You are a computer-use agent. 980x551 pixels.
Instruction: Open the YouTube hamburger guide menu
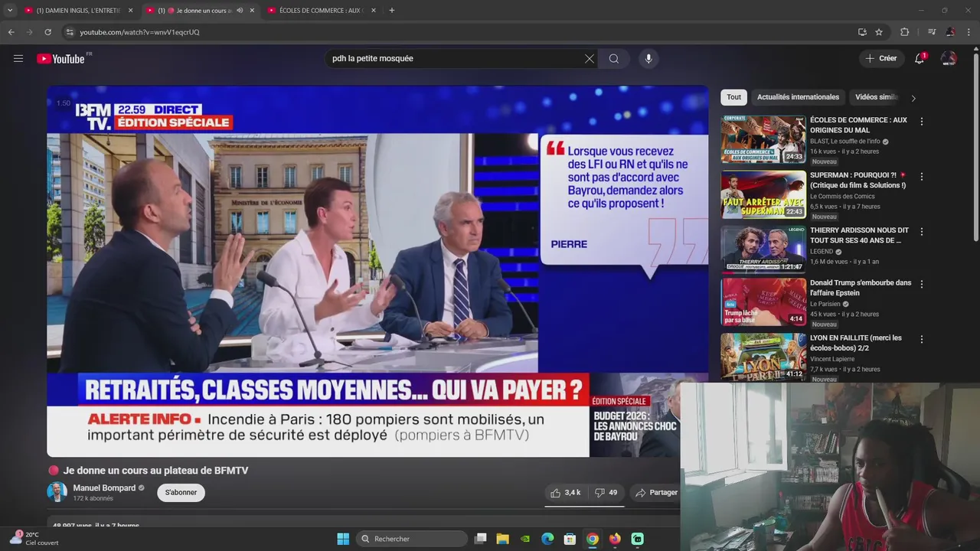(18, 58)
